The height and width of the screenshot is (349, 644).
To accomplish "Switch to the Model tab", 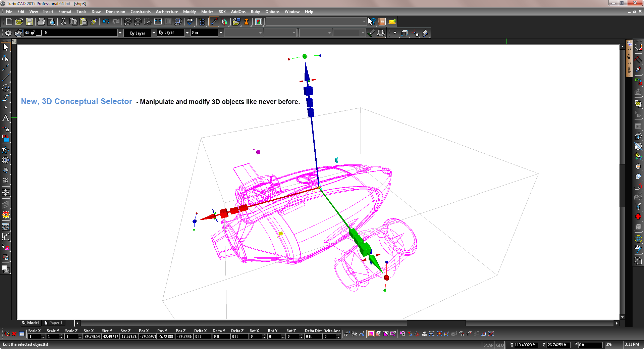I will [x=30, y=323].
